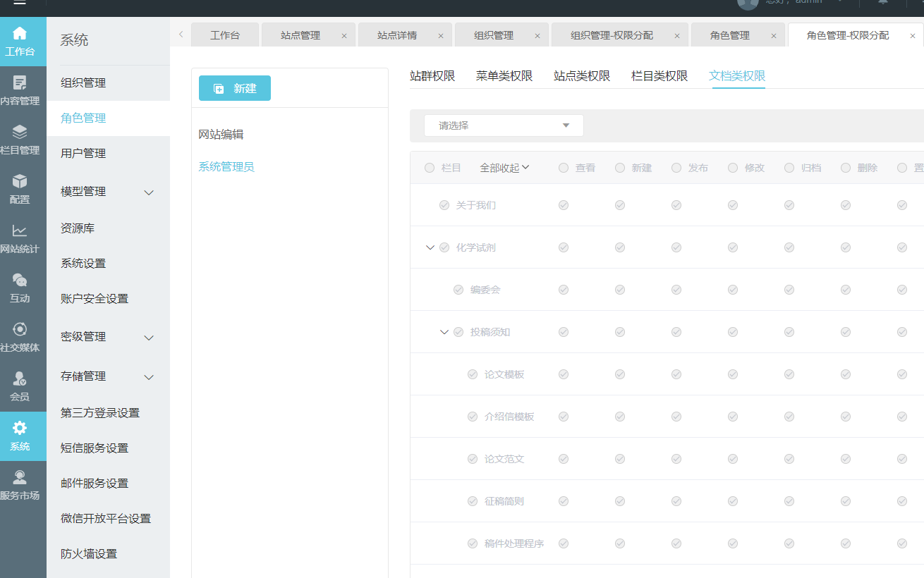This screenshot has width=924, height=578.
Task: Collapse the 化学试剂 tree node
Action: pos(430,247)
